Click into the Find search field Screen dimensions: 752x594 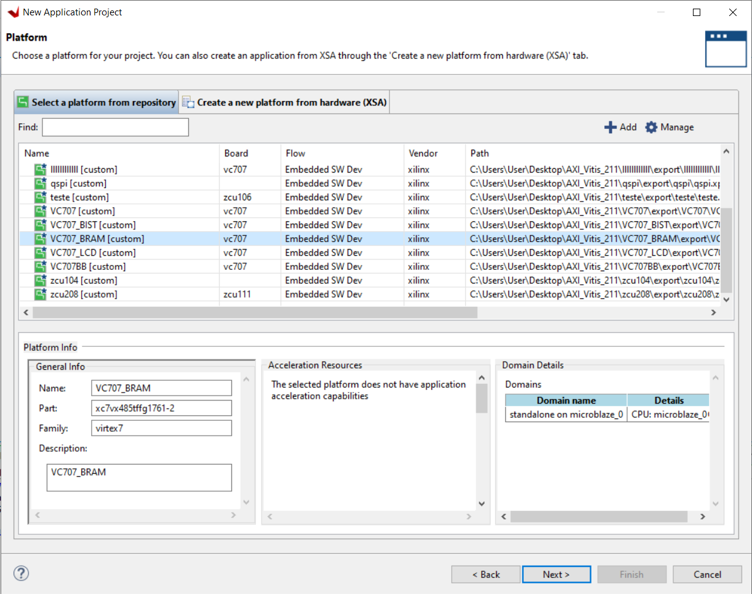[x=115, y=127]
